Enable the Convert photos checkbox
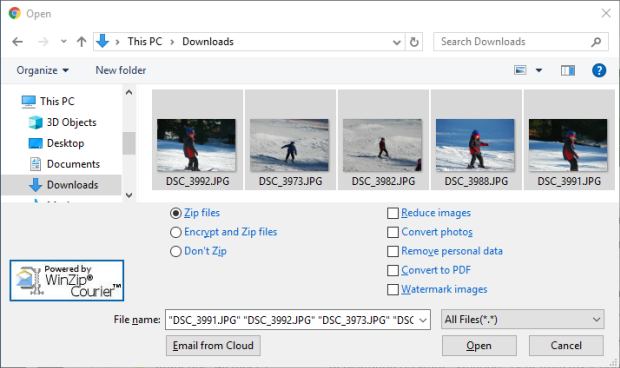 (393, 232)
